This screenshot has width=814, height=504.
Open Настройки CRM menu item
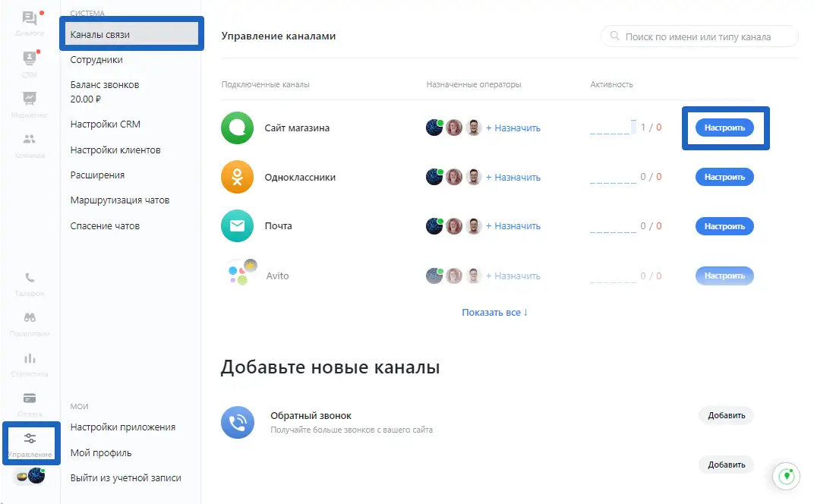[x=106, y=124]
